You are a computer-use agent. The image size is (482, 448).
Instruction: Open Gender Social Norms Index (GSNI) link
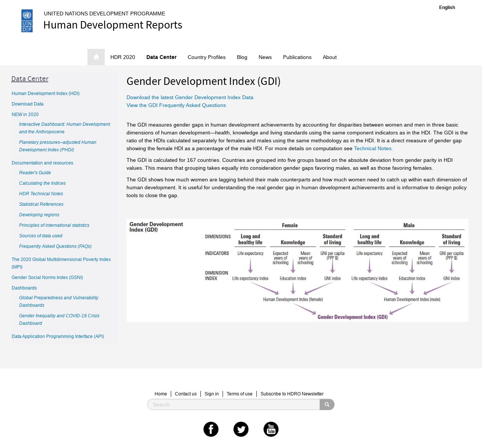click(47, 278)
